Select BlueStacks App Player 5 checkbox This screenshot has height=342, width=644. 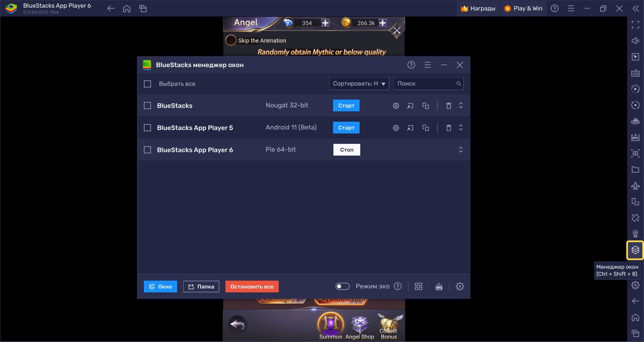[x=148, y=128]
